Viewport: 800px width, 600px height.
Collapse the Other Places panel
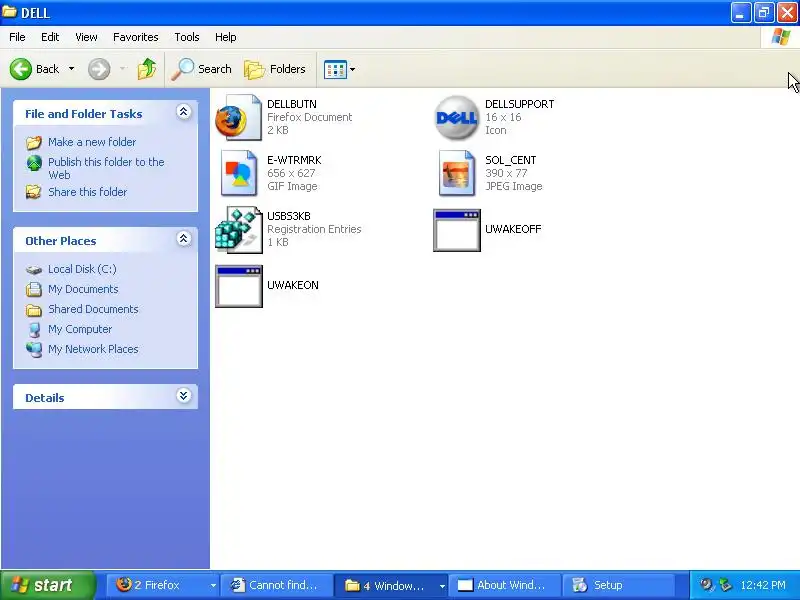[184, 239]
